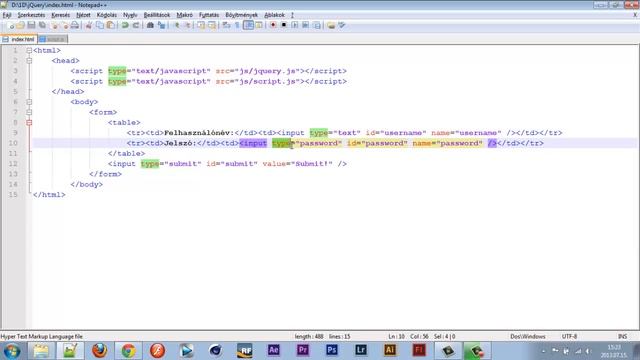Click the New file toolbar icon
The image size is (640, 360).
point(11,25)
